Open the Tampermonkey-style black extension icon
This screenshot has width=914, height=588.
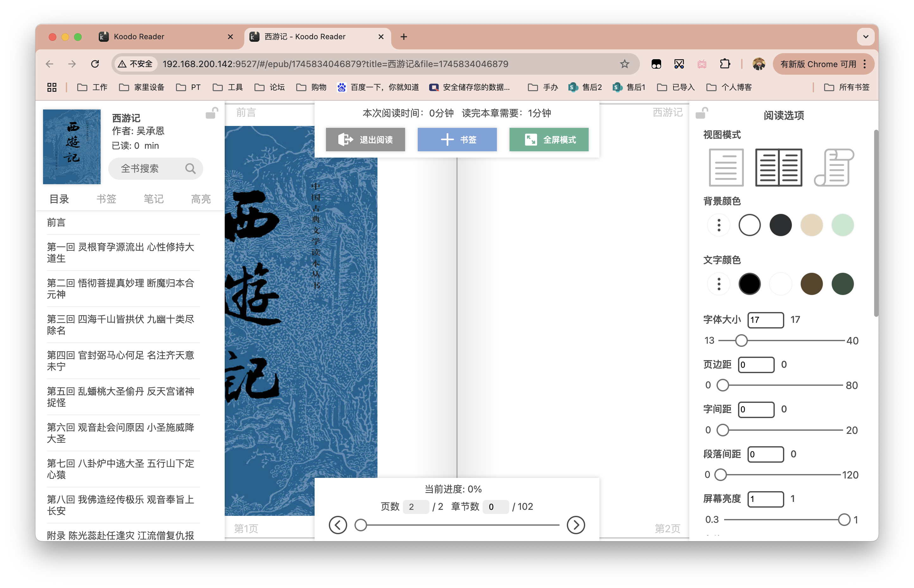(656, 64)
